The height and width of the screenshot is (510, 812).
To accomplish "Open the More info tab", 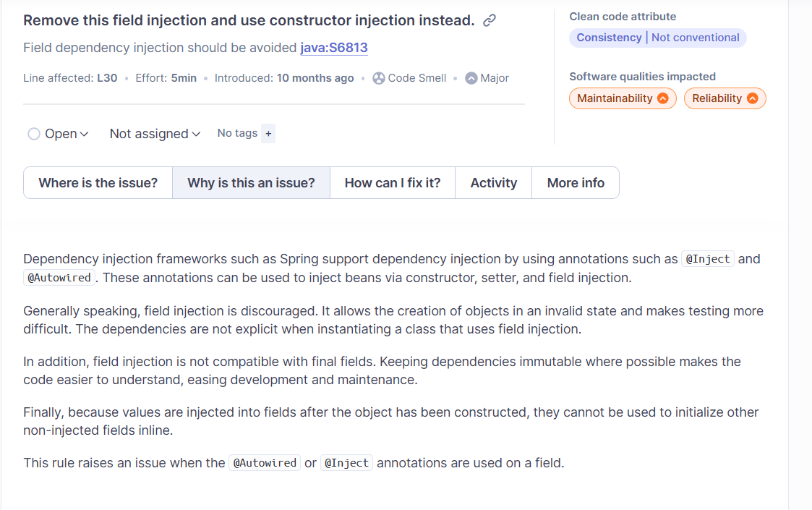I will point(576,183).
